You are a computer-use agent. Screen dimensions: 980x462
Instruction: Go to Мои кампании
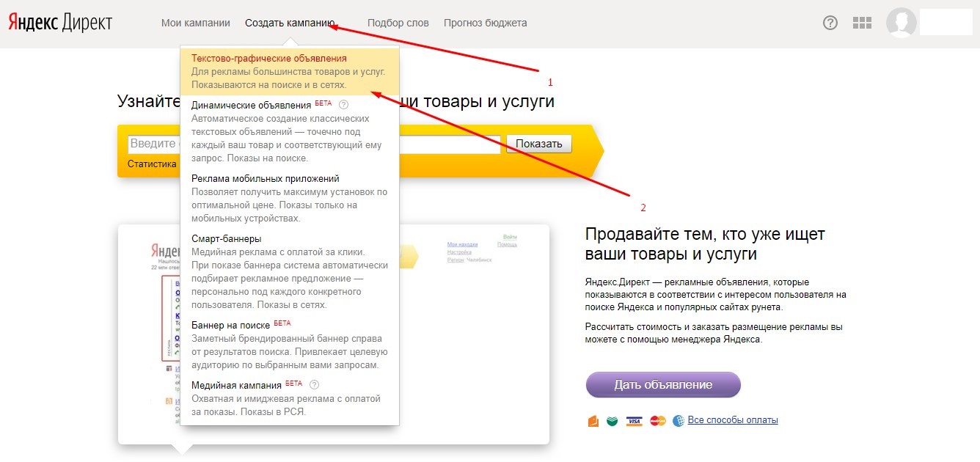(195, 23)
